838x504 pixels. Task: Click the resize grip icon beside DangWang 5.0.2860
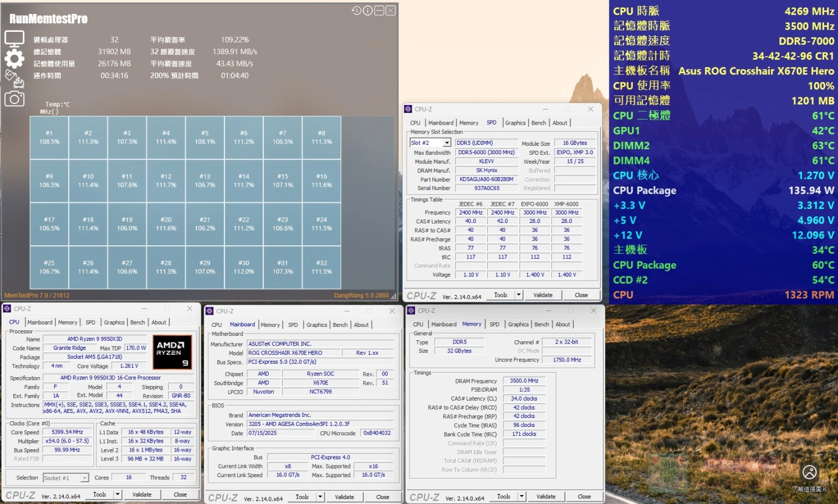(393, 296)
